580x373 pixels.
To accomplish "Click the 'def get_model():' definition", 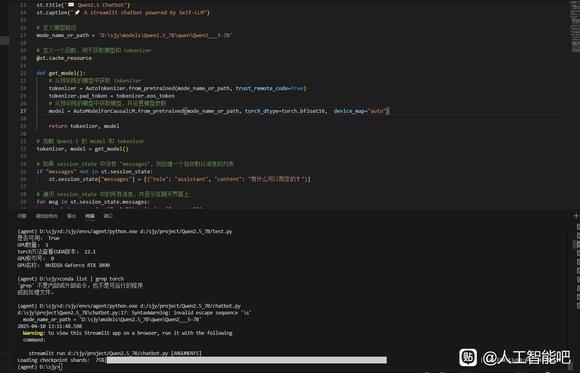I will [61, 73].
